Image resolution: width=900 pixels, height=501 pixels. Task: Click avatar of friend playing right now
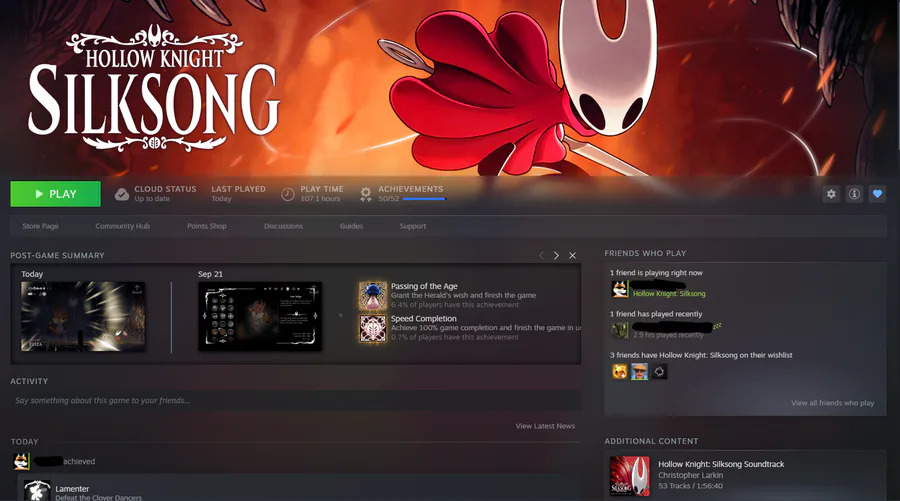click(x=620, y=289)
